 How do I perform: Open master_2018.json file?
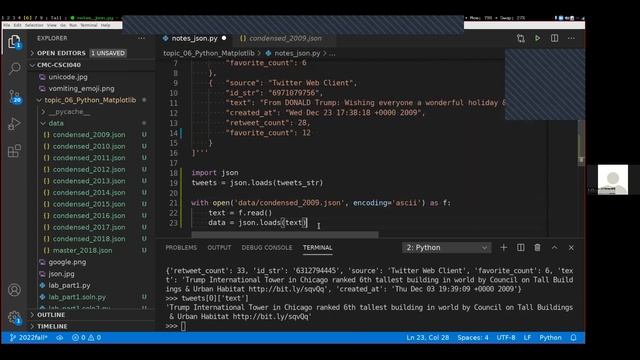(82, 250)
